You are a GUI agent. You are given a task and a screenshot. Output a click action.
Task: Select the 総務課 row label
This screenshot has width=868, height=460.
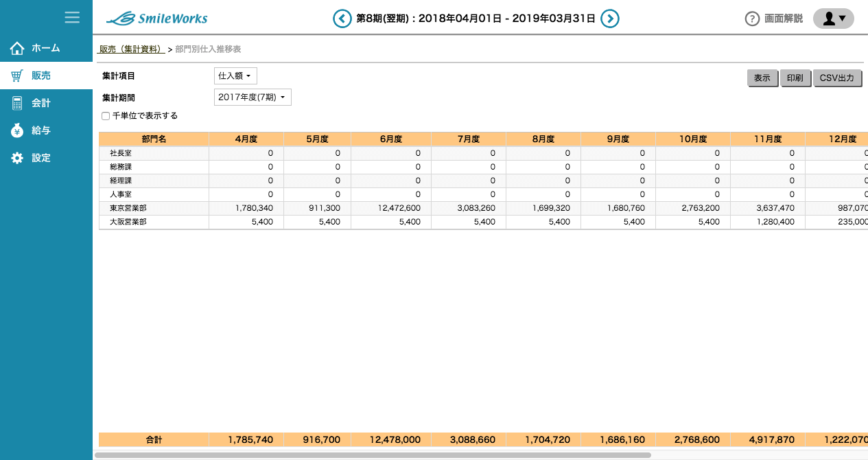121,168
